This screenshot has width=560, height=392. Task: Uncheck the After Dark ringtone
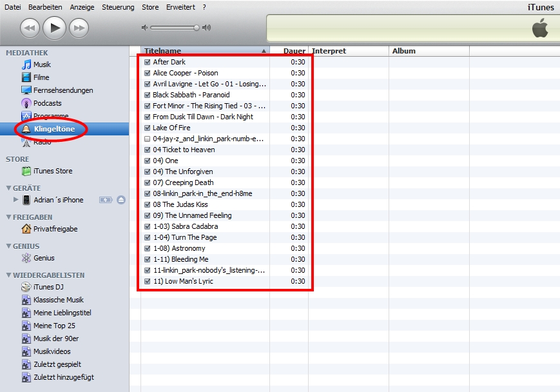coord(147,62)
